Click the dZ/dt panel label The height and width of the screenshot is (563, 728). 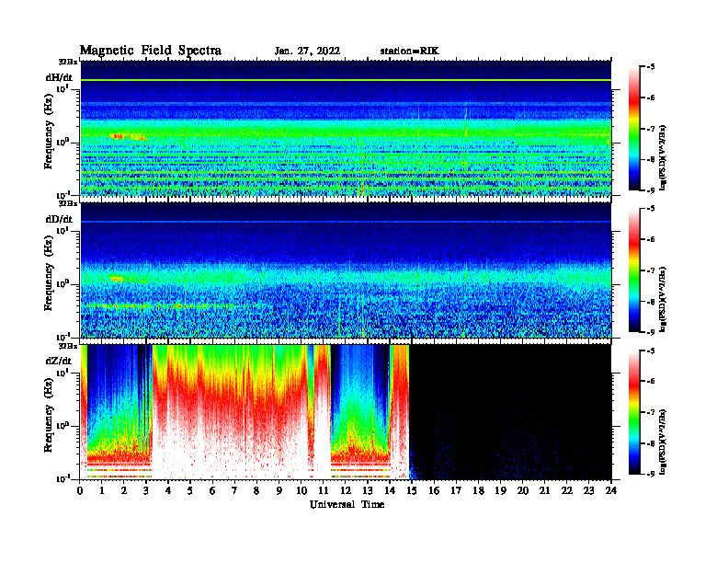point(59,361)
